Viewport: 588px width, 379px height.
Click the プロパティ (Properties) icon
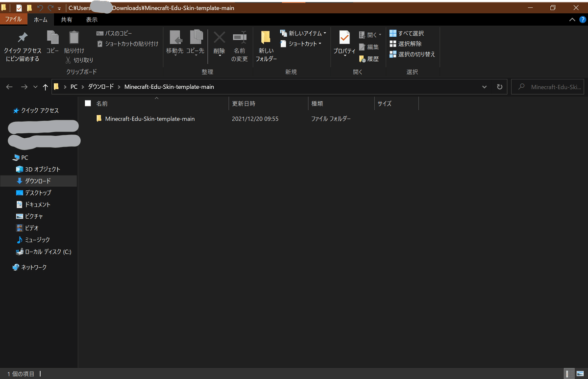click(344, 43)
